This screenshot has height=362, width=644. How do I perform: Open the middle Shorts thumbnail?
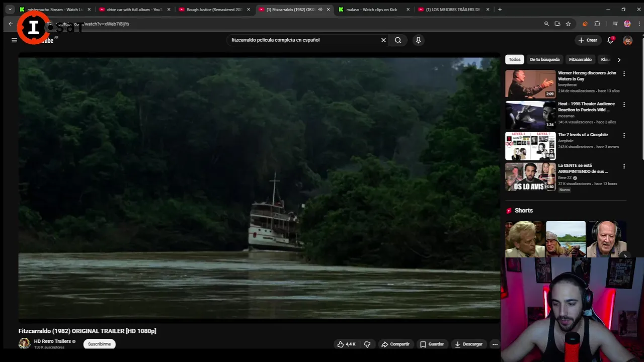tap(566, 239)
